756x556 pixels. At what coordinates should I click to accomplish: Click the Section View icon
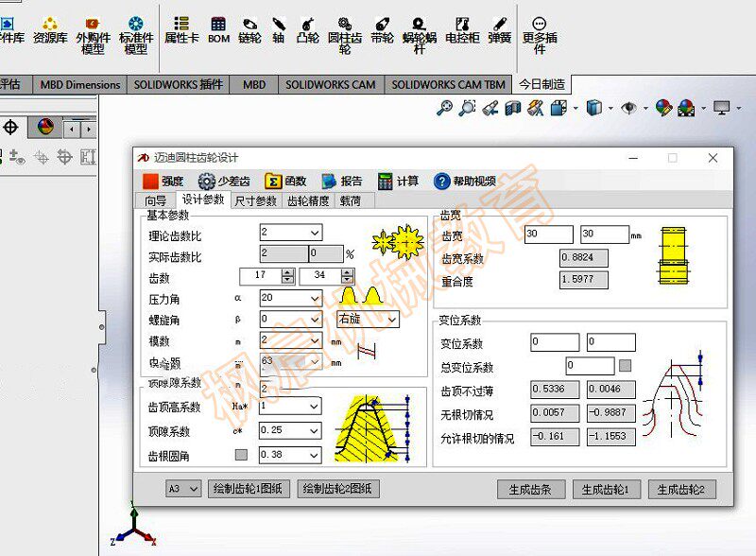tap(513, 108)
